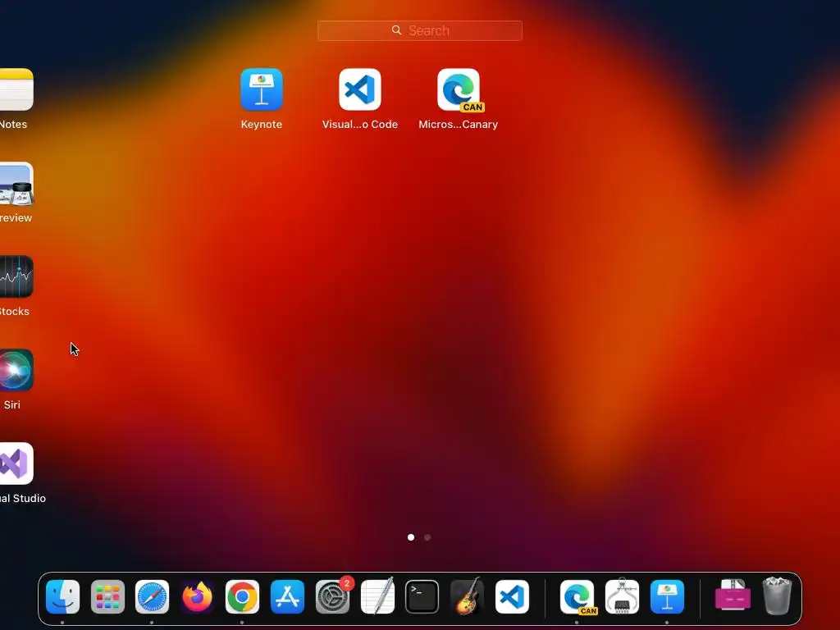Image resolution: width=840 pixels, height=630 pixels.
Task: Click the "Keynote" label text
Action: [262, 125]
